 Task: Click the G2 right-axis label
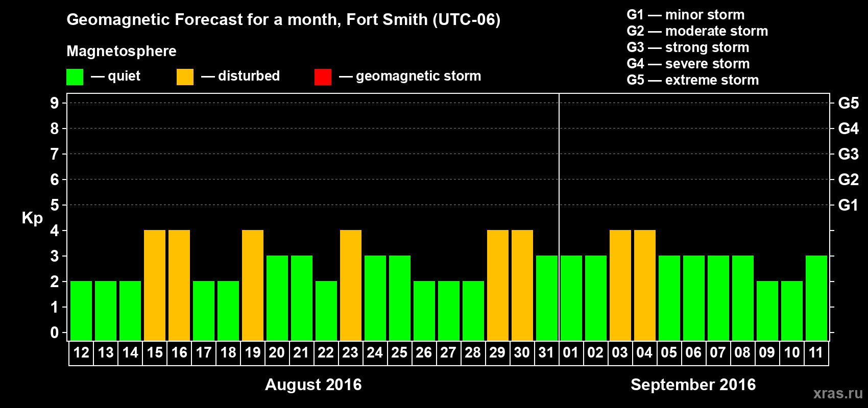848,180
